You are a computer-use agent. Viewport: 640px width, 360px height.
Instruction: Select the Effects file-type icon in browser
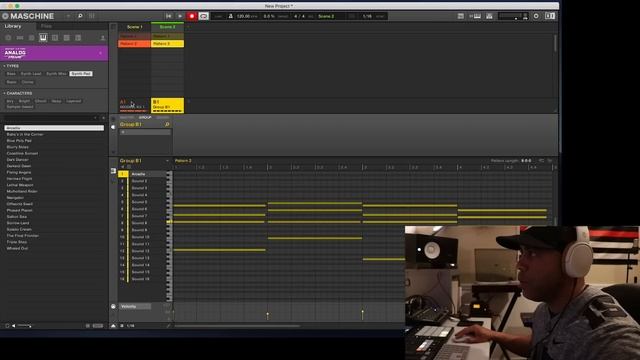coord(55,38)
